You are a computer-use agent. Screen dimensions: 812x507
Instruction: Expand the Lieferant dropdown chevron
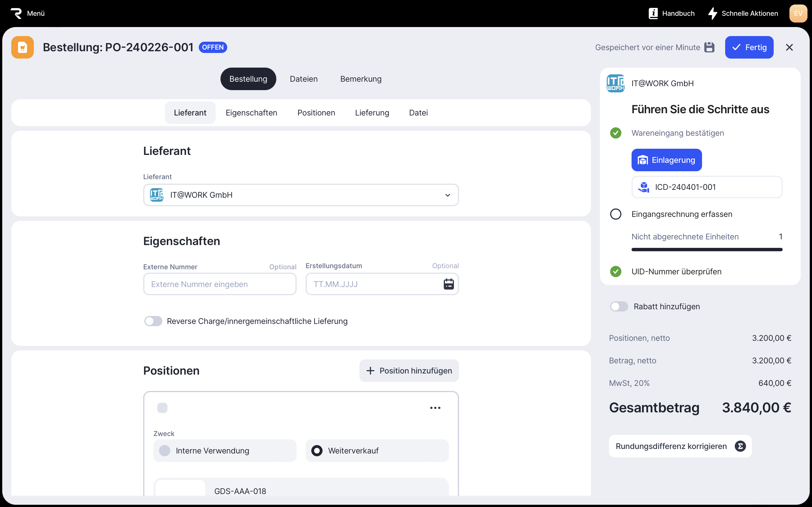coord(447,195)
